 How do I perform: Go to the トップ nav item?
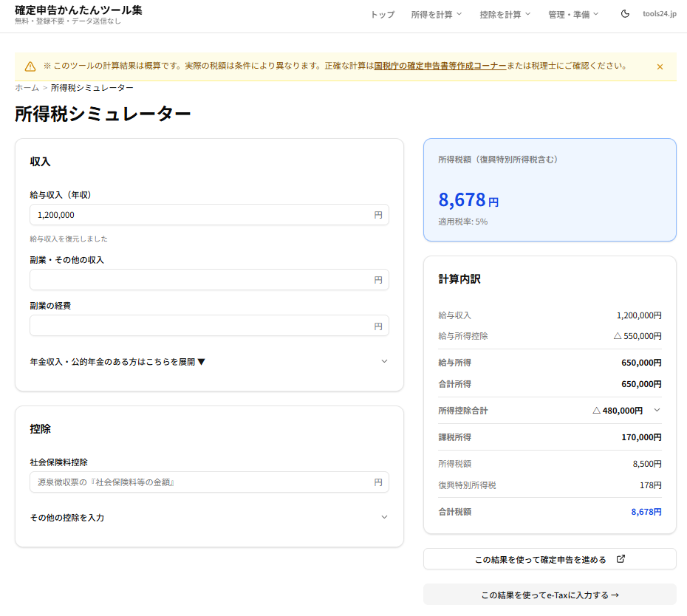382,14
